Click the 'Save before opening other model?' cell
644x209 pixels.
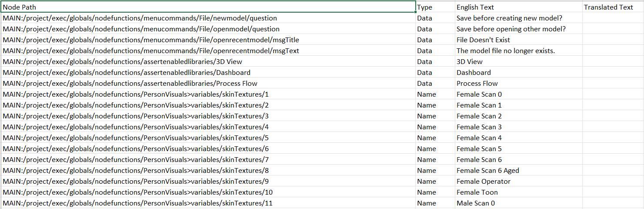[519, 29]
